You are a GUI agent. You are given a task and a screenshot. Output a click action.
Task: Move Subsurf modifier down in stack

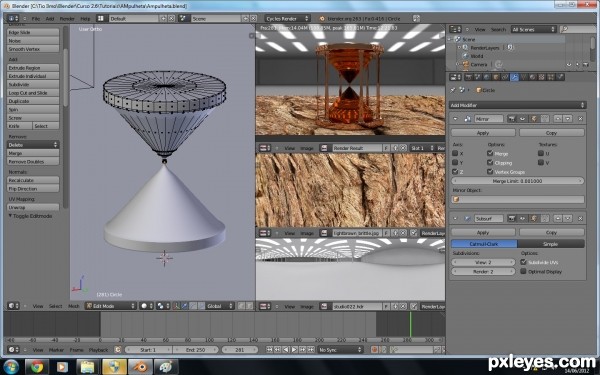click(x=567, y=218)
